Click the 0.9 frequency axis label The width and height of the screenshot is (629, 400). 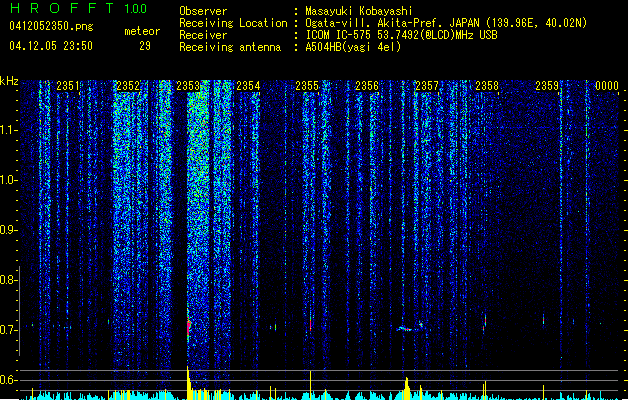pyautogui.click(x=9, y=230)
